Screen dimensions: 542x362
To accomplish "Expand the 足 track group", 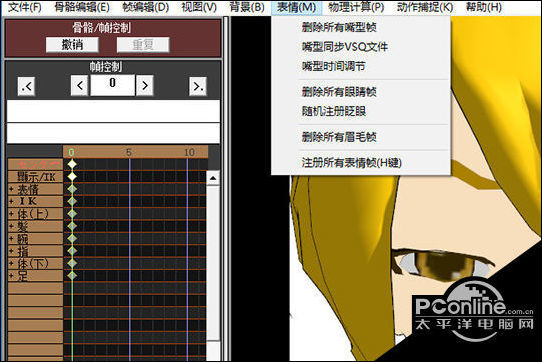I will pyautogui.click(x=11, y=276).
